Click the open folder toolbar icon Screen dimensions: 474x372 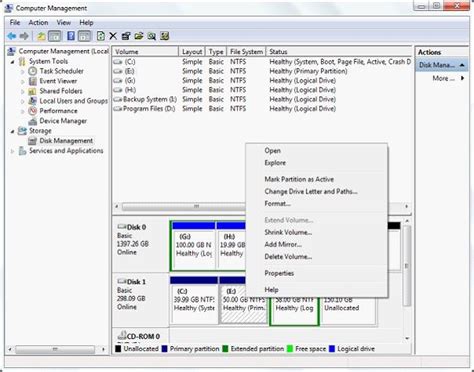[x=139, y=36]
